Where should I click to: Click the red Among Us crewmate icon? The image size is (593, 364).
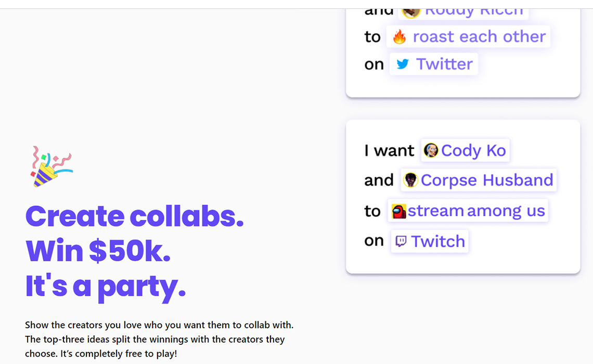(399, 211)
